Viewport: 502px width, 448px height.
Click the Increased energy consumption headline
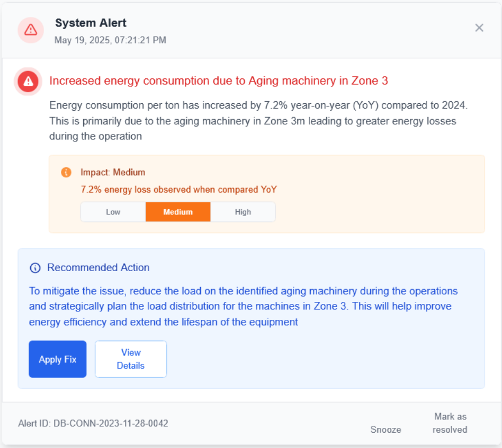pos(219,80)
